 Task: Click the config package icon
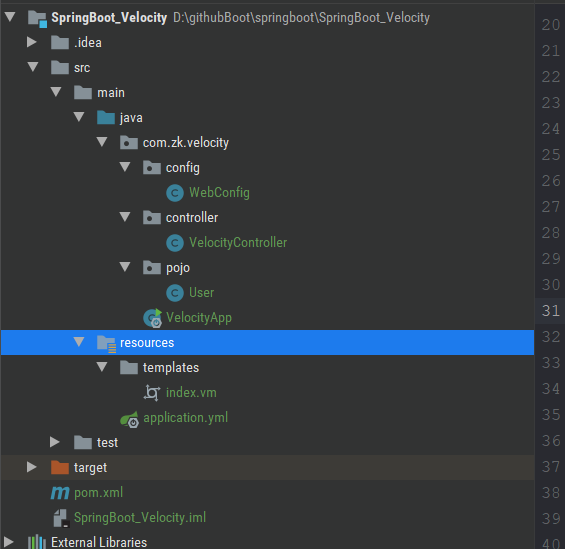click(152, 168)
